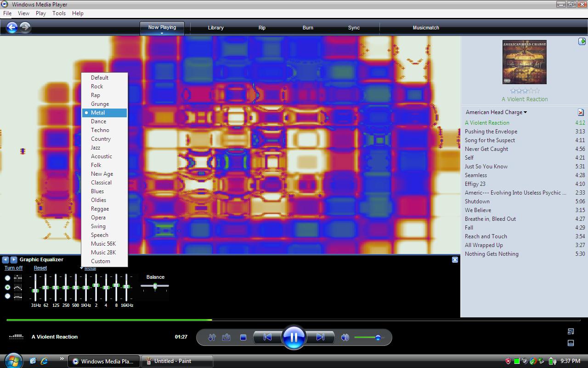Click the Balance slider

pyautogui.click(x=155, y=286)
